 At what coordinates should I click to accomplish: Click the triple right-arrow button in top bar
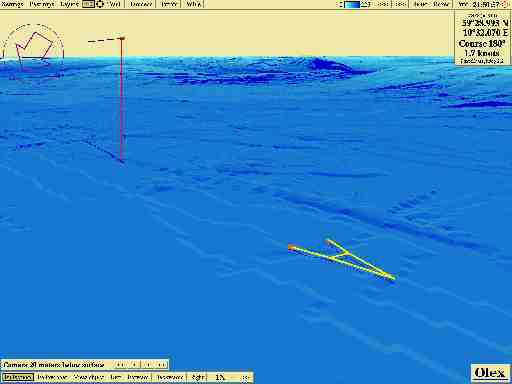[x=383, y=4]
